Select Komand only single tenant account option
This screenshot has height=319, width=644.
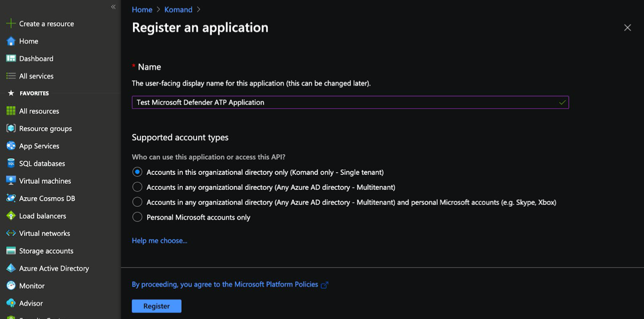pos(137,172)
